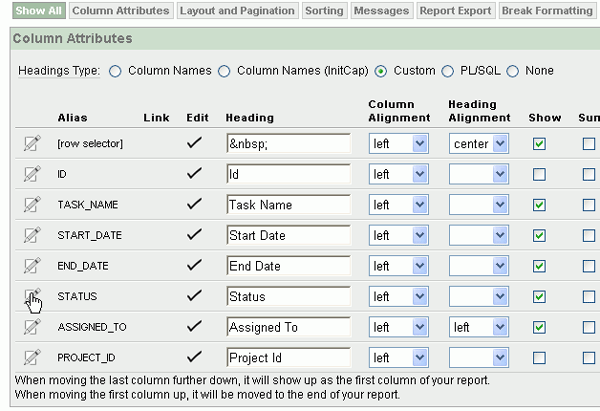
Task: Click the Sorting tab button
Action: tap(325, 11)
